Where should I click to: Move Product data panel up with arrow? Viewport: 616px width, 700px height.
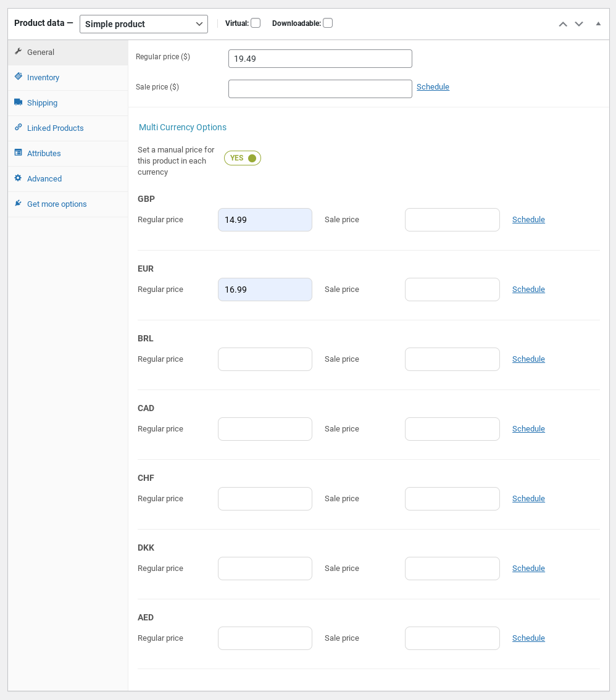point(564,24)
